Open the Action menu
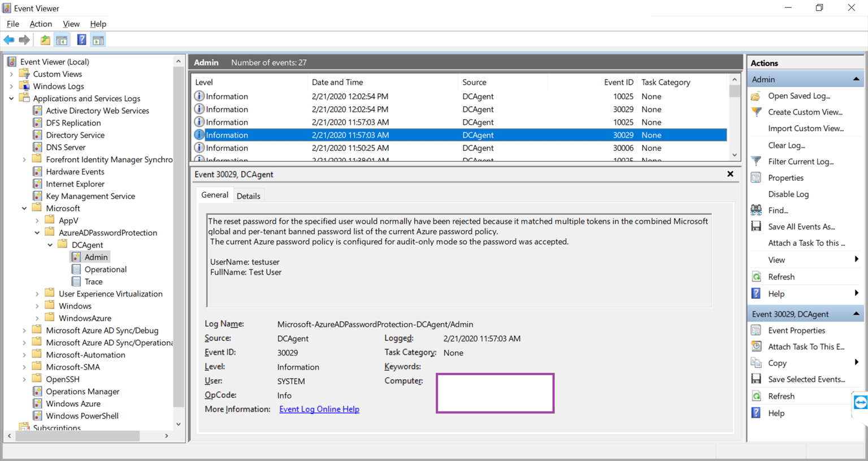The image size is (868, 461). tap(41, 24)
